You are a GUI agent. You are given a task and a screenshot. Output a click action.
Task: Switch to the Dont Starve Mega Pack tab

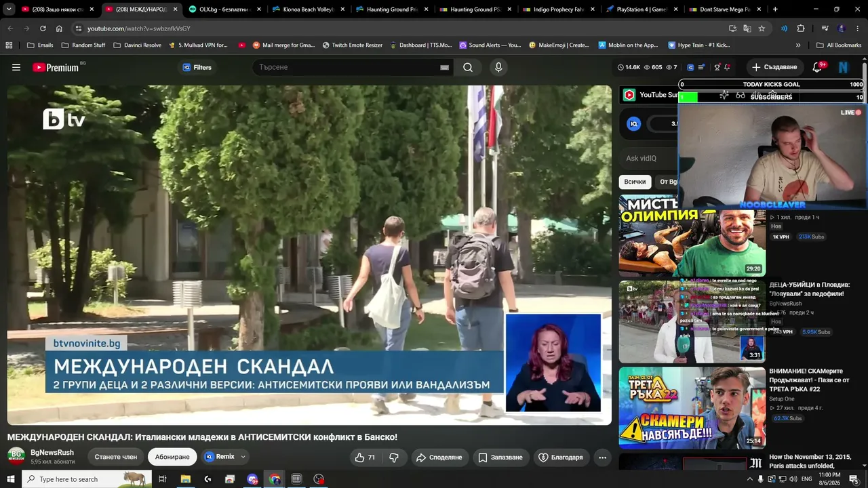tap(725, 9)
